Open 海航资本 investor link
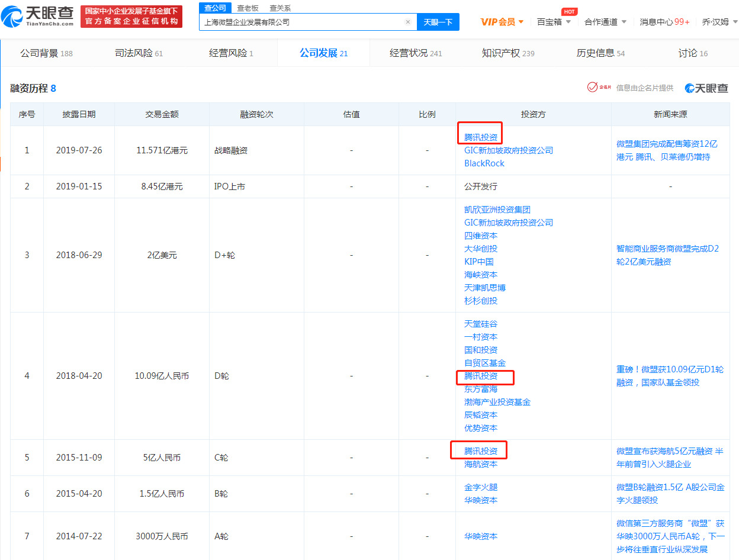Viewport: 739px width, 560px height. tap(481, 464)
